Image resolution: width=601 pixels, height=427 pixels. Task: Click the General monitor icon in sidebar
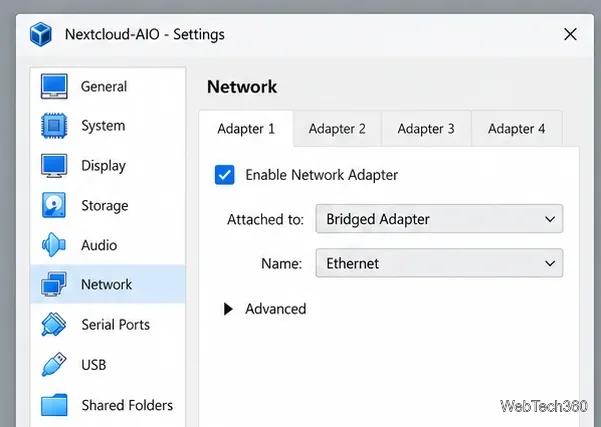point(54,86)
